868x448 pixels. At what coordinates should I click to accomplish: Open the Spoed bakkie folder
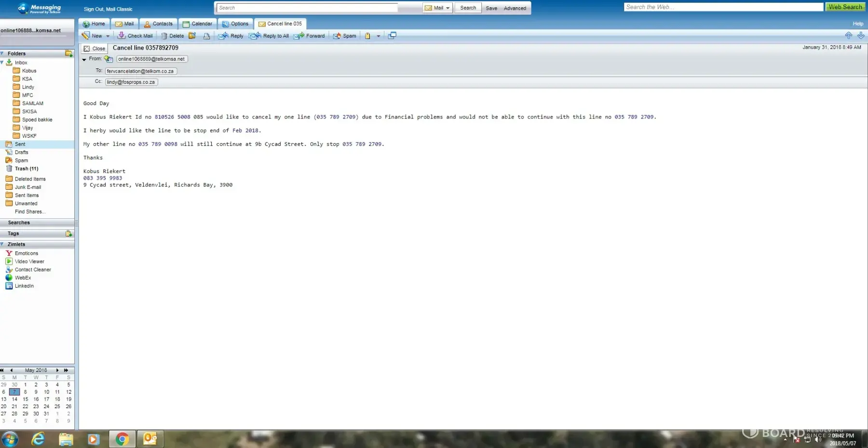[x=37, y=120]
